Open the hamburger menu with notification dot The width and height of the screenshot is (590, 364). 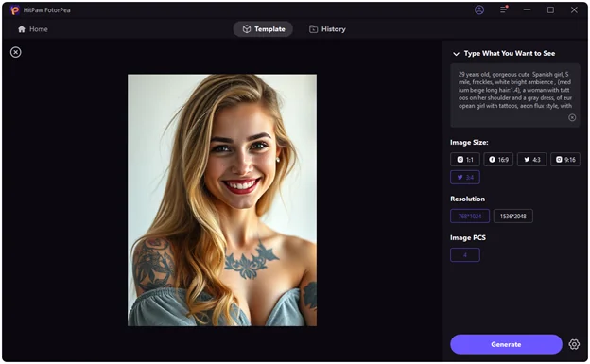click(503, 9)
